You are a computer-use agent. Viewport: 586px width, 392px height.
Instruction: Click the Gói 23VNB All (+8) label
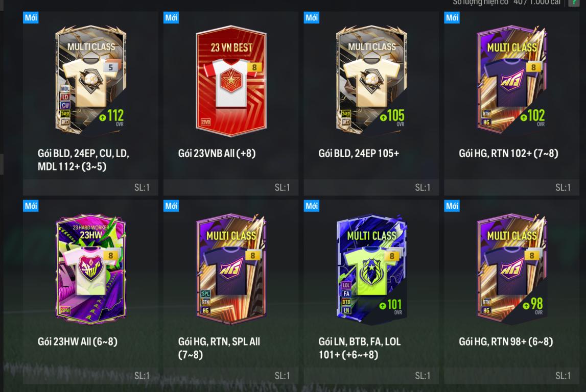pos(217,154)
